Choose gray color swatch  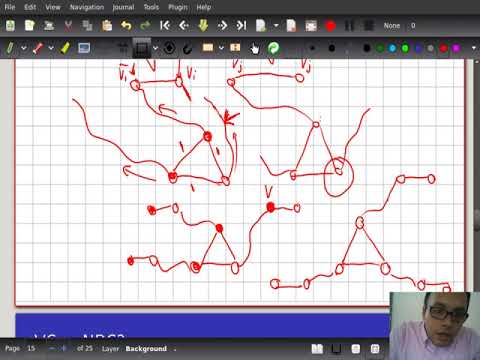(431, 48)
